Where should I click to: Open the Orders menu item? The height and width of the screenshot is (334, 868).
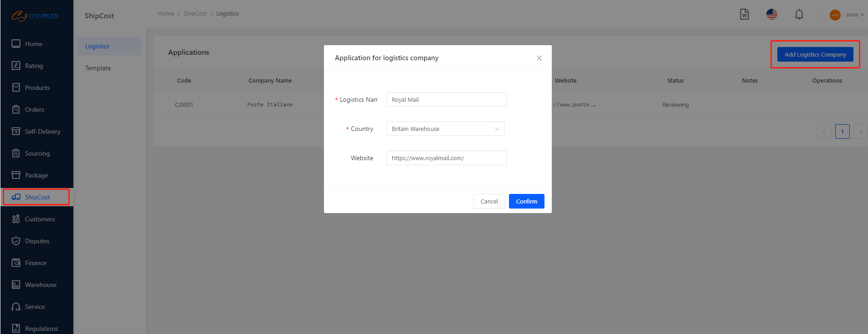pos(34,110)
